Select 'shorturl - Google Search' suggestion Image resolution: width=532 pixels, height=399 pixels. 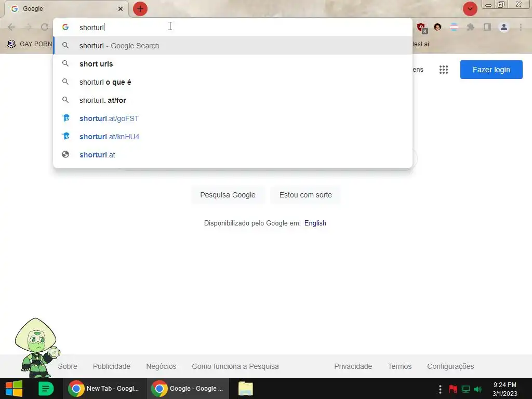pyautogui.click(x=233, y=46)
